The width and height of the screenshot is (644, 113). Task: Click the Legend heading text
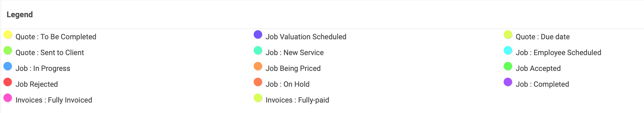click(x=20, y=14)
